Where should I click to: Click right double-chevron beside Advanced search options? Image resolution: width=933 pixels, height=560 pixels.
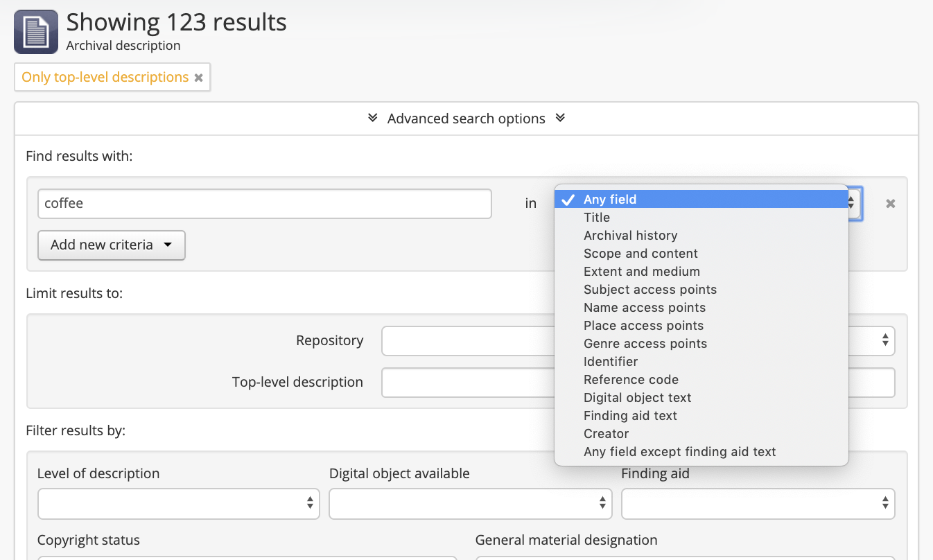(x=560, y=118)
